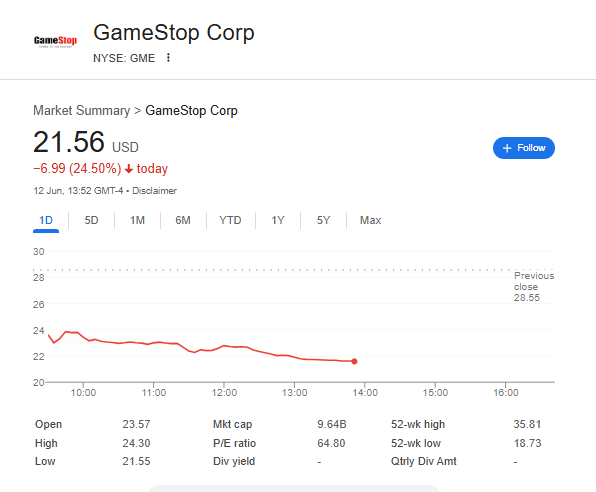The width and height of the screenshot is (596, 492).
Task: Select the YTD chart tab
Action: (230, 220)
